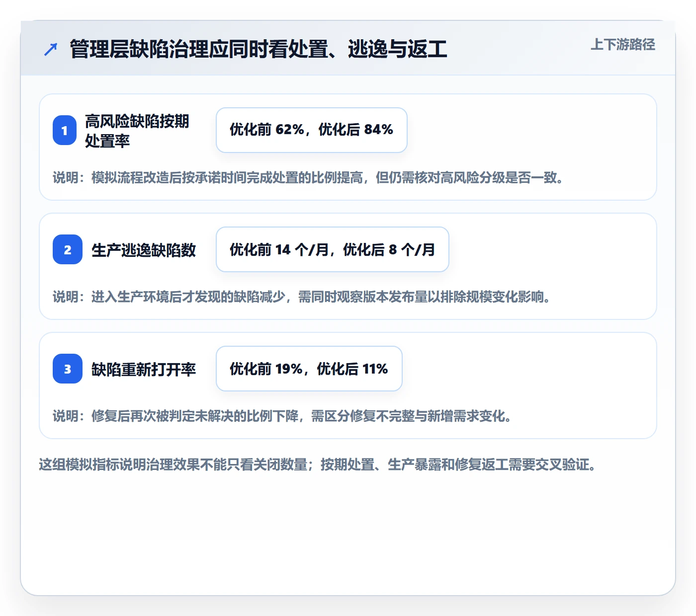The height and width of the screenshot is (616, 696).
Task: Click the number 1 badge
Action: (65, 130)
